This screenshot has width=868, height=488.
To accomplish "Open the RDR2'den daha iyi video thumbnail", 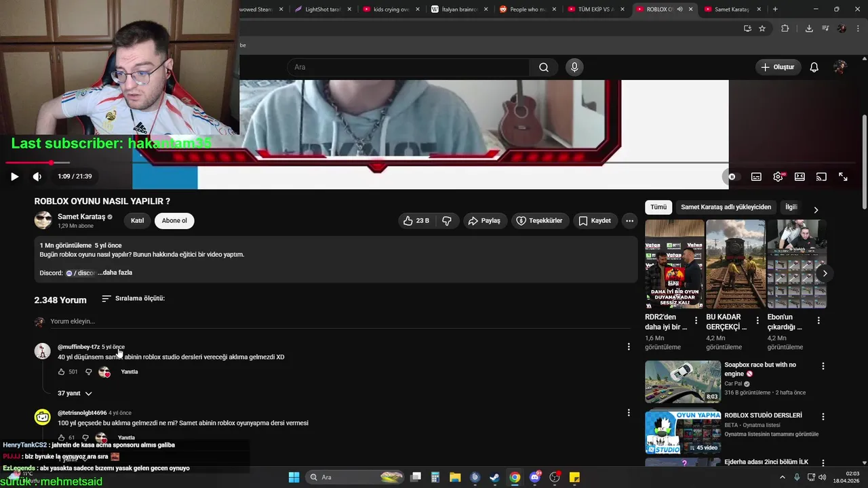I will (674, 264).
